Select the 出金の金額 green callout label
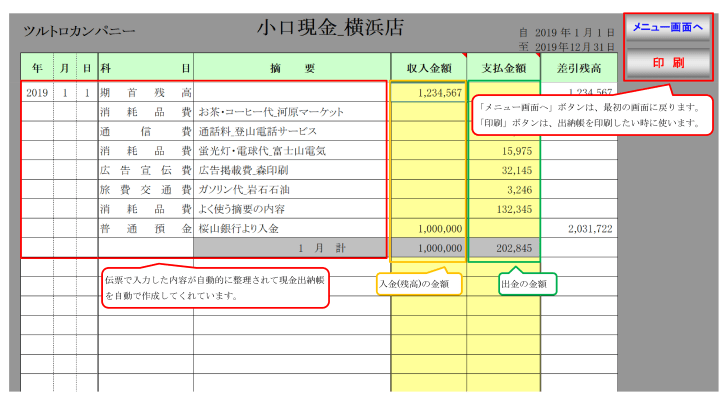The height and width of the screenshot is (409, 728). (526, 285)
